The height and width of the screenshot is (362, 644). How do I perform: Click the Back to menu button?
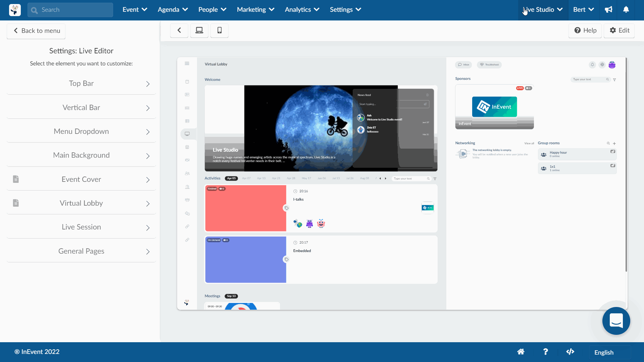(x=36, y=31)
